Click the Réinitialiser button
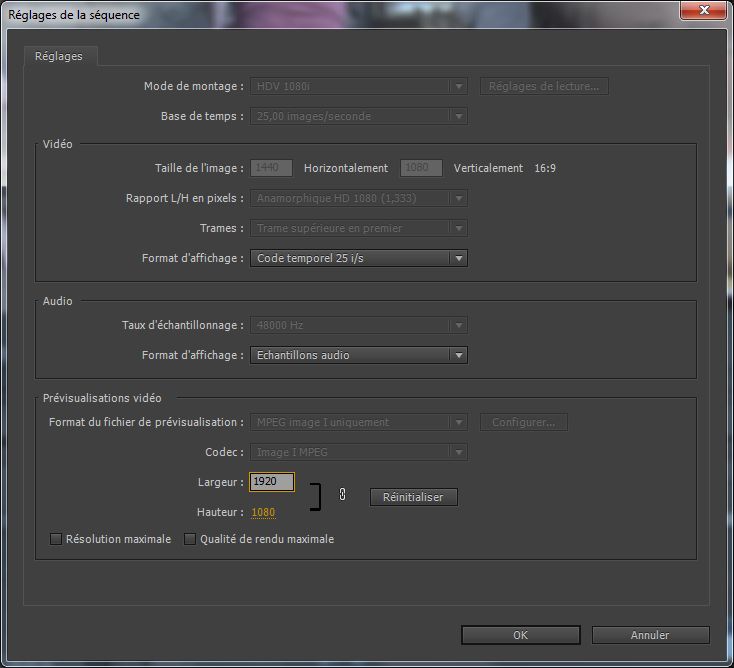The width and height of the screenshot is (734, 668). [x=413, y=497]
